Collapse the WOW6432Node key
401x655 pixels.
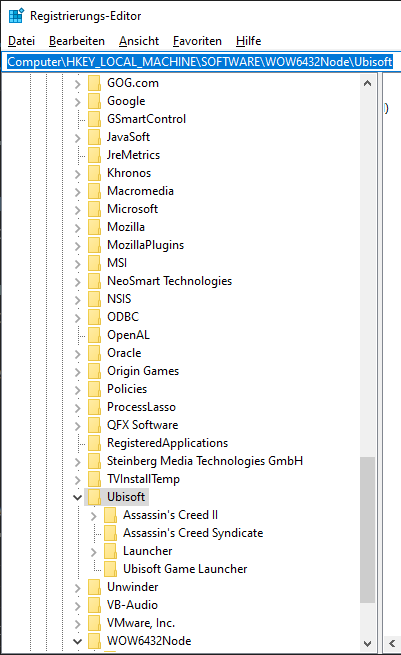click(x=77, y=641)
